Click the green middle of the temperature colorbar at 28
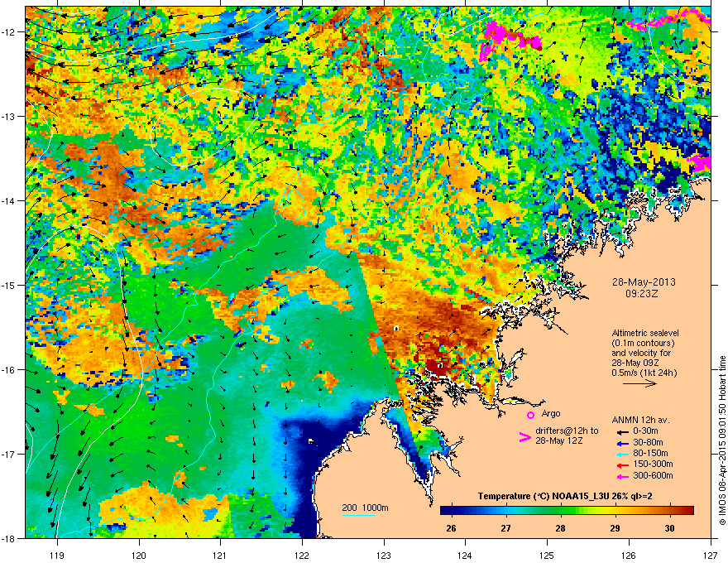 coord(561,510)
